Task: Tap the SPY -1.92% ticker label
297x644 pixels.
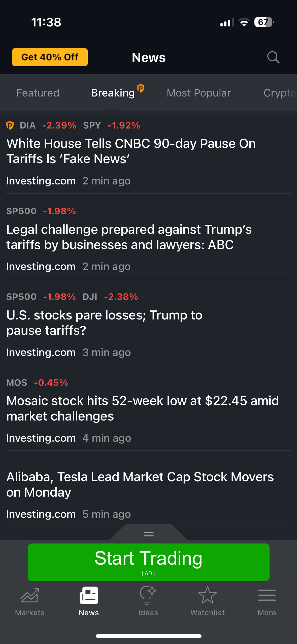Action: coord(112,125)
